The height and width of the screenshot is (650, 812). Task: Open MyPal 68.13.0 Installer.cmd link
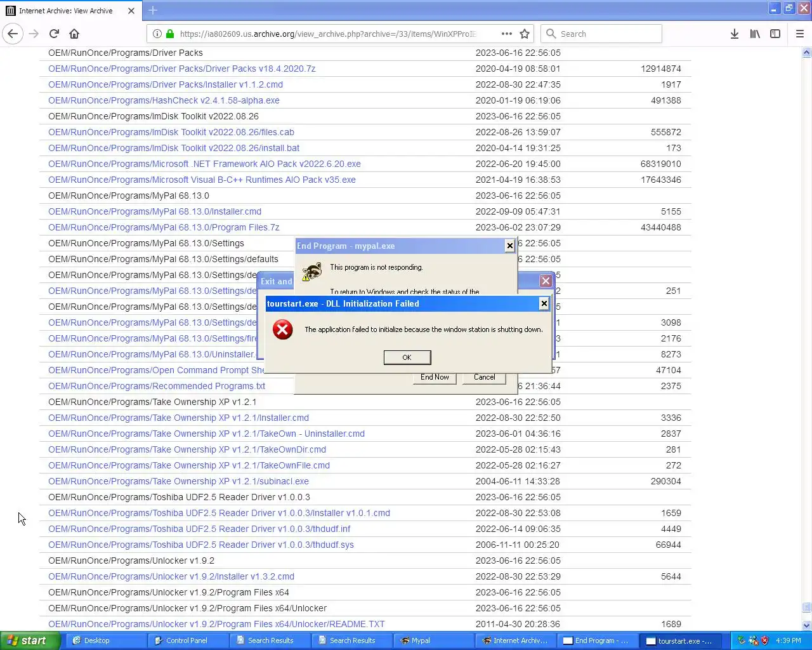click(155, 211)
